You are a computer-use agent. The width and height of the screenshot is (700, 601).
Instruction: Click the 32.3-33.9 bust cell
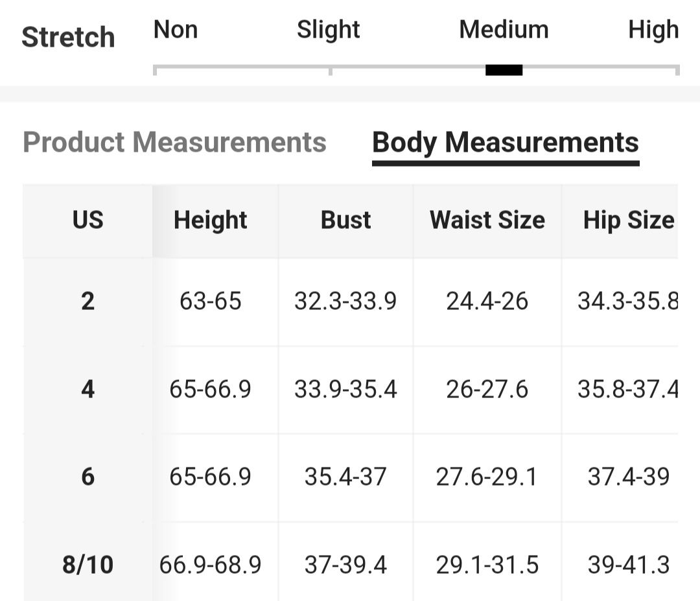[x=345, y=301]
